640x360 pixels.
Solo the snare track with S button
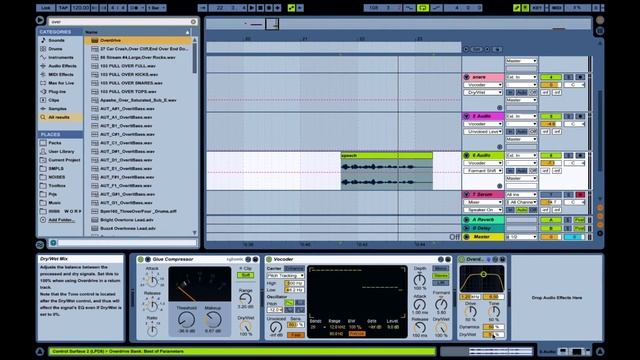(x=569, y=77)
